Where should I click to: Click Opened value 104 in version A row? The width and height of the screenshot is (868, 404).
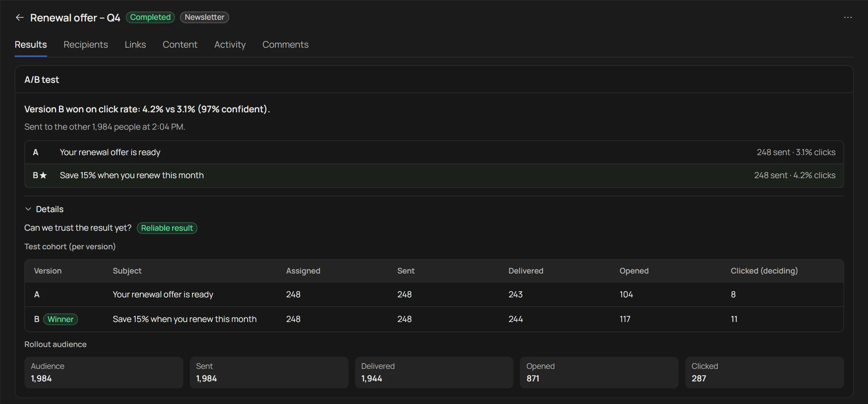(626, 295)
